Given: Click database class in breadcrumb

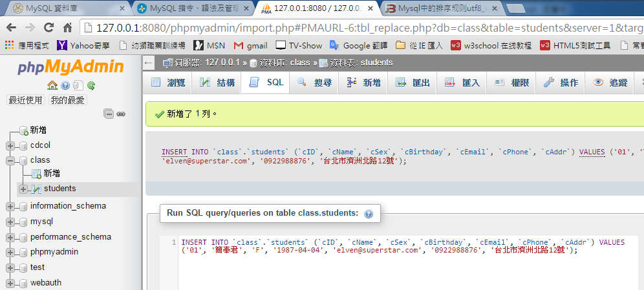Looking at the screenshot, I should coord(279,63).
